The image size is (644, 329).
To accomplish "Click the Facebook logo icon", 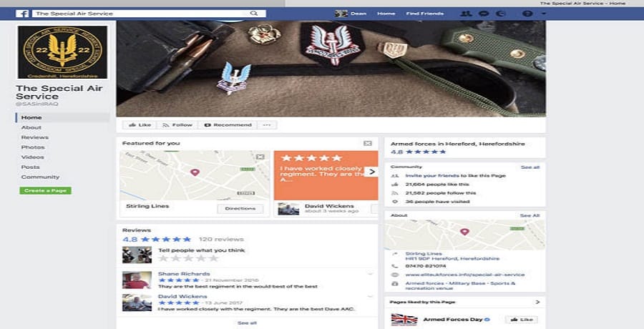I will 22,14.
